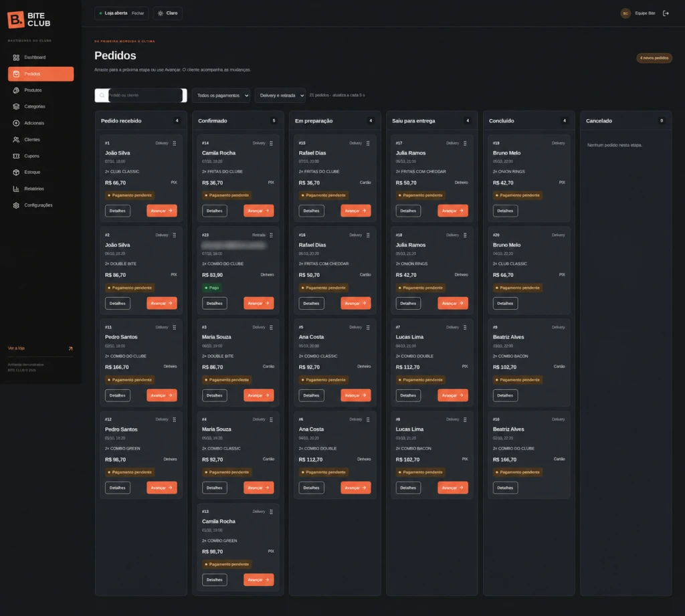View Detalhes of order #19
This screenshot has height=616, width=685.
[505, 211]
